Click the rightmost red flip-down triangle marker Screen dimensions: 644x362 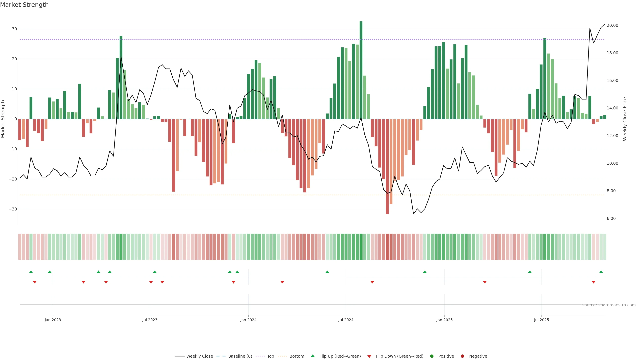(594, 282)
